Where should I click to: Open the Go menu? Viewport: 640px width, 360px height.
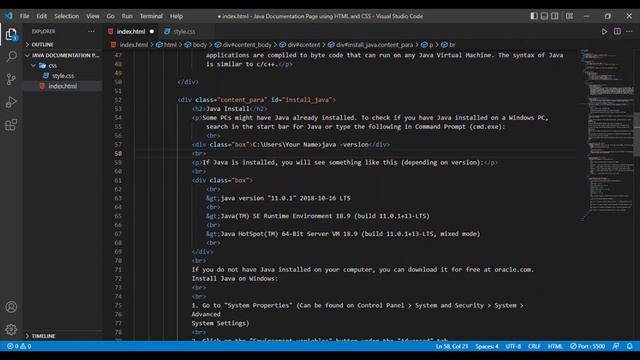coord(111,16)
